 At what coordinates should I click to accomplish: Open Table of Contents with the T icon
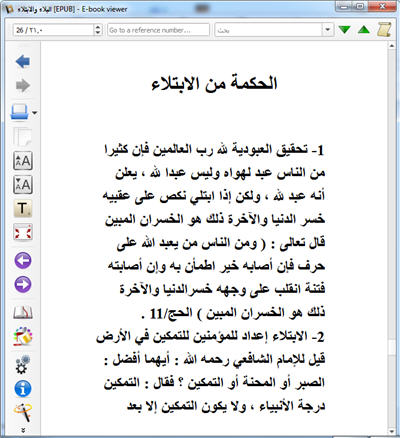tap(23, 209)
